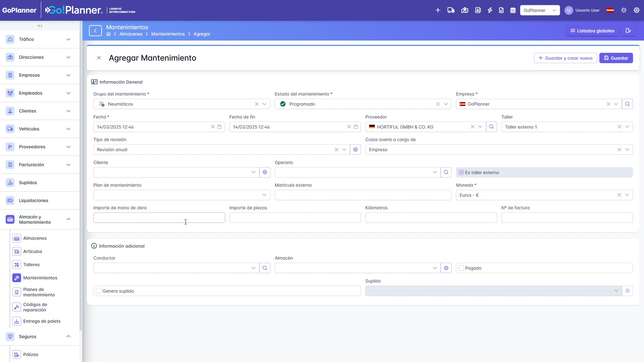Select Planes de mantenimiento menu item
The width and height of the screenshot is (644, 362).
[x=39, y=292]
